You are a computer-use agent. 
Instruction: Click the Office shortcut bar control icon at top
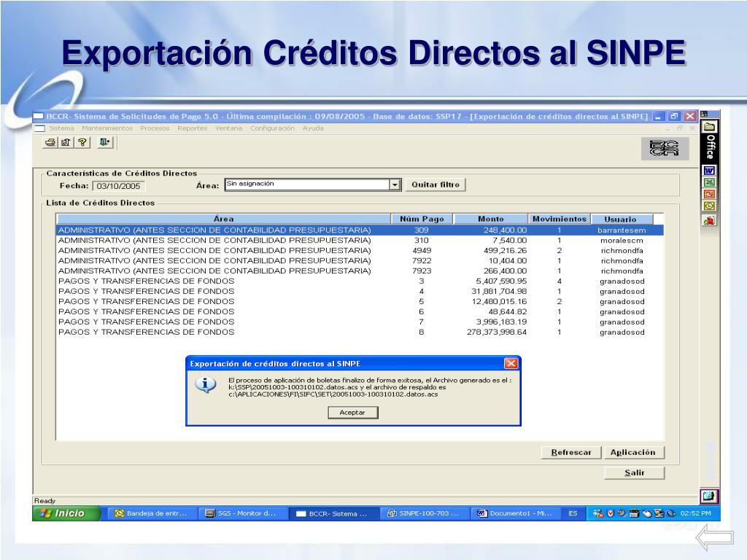(704, 114)
